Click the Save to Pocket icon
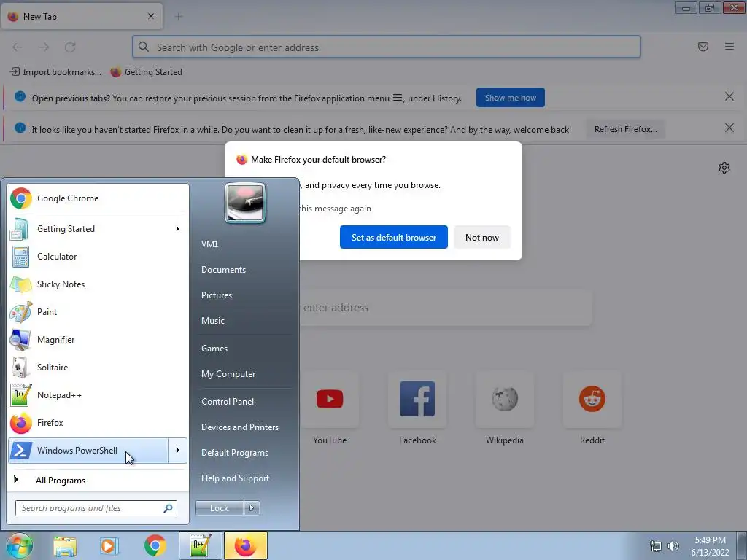Viewport: 747px width, 560px height. coord(703,47)
